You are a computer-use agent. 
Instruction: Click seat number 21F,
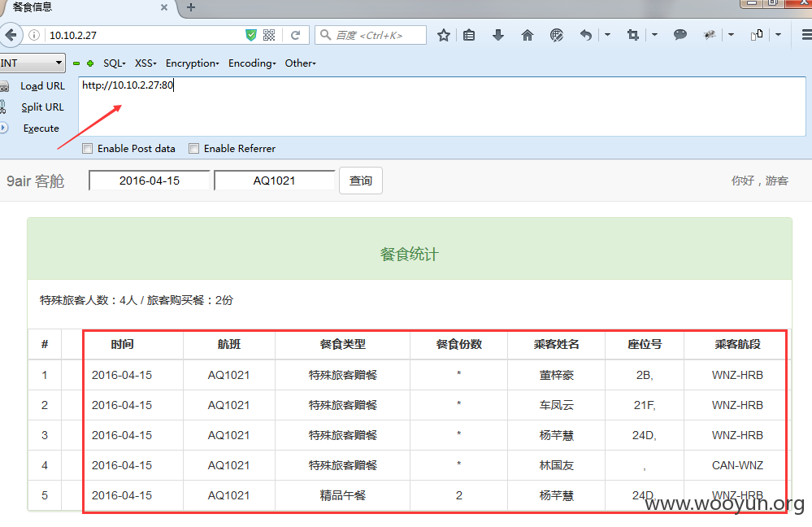point(645,405)
